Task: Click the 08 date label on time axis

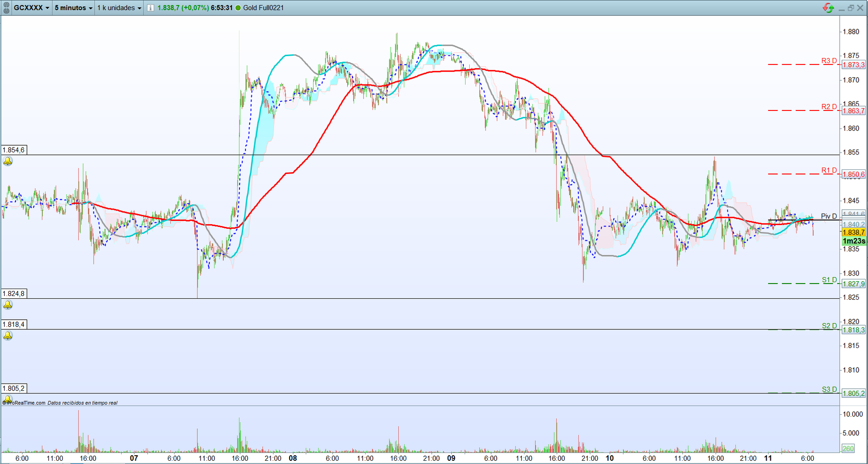Action: click(292, 458)
